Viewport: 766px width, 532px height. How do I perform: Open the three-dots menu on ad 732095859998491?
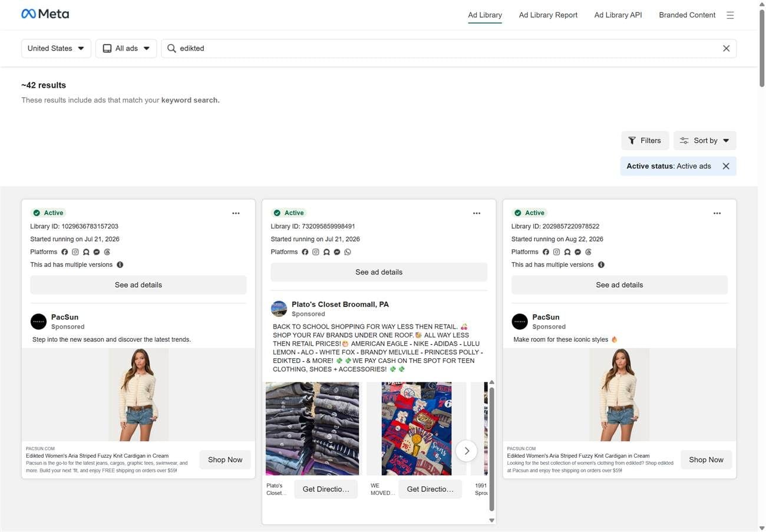pos(477,213)
